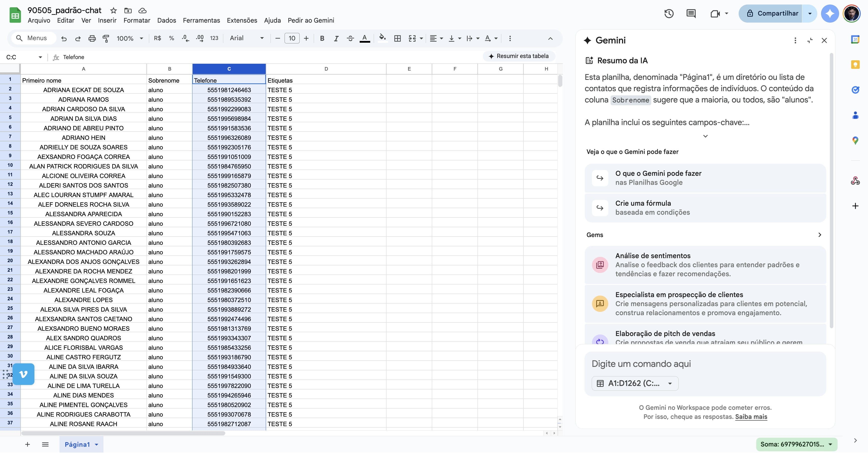The image size is (868, 453).
Task: Open all sheets list icon
Action: point(45,444)
